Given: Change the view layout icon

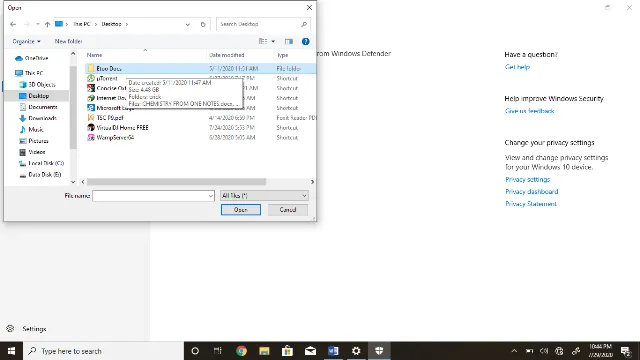Looking at the screenshot, I should coord(263,41).
